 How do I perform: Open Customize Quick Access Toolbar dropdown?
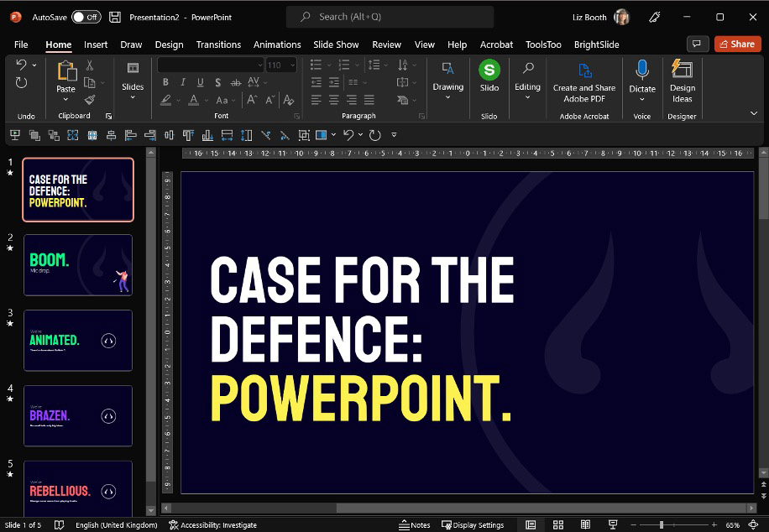[x=394, y=135]
